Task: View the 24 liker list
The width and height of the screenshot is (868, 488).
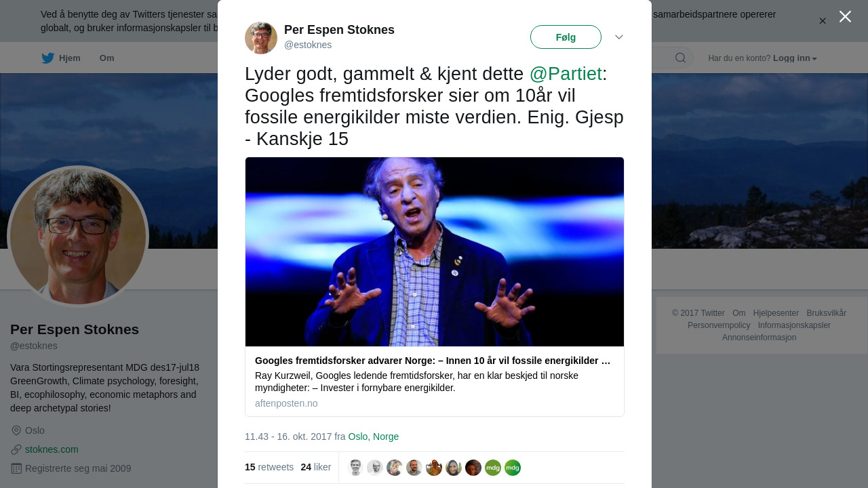Action: click(x=316, y=467)
